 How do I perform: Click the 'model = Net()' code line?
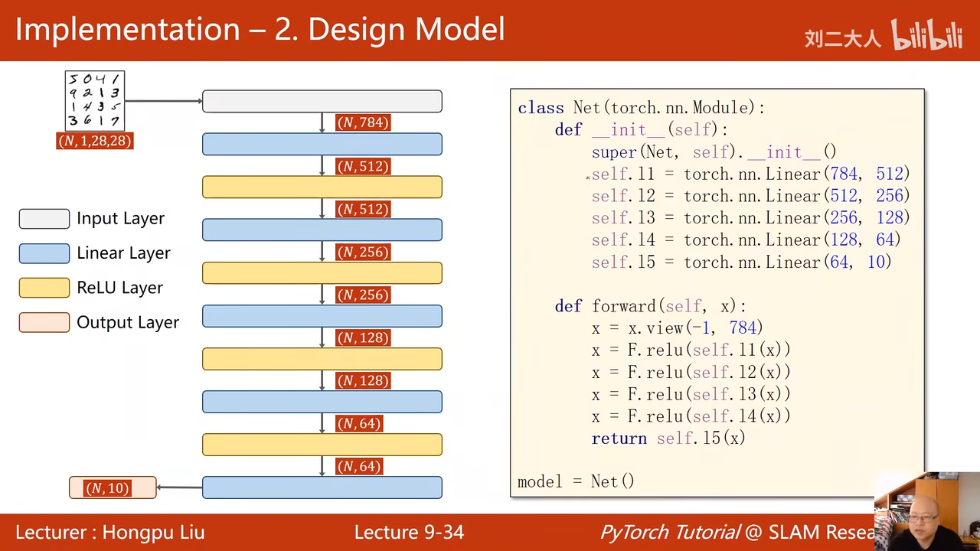(x=576, y=481)
